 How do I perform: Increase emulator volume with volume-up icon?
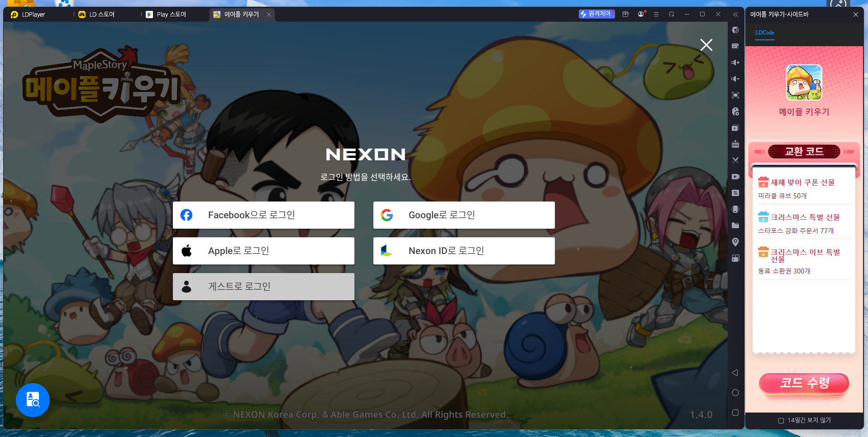735,62
